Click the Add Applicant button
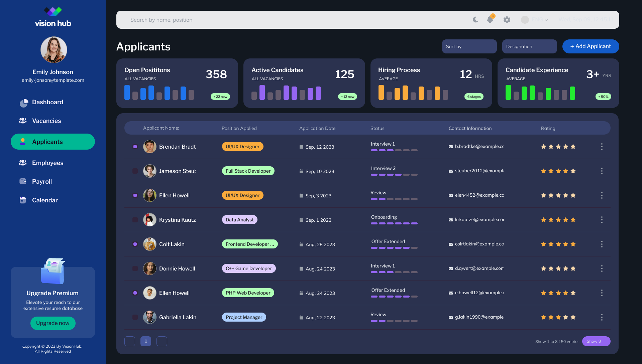Image resolution: width=642 pixels, height=364 pixels. (x=591, y=46)
